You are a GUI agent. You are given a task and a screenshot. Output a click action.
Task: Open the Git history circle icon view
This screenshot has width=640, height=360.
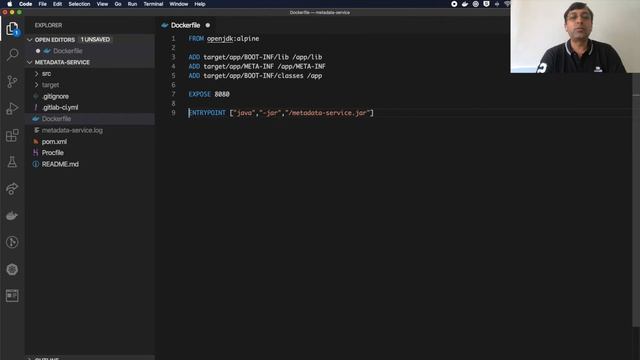click(x=12, y=242)
